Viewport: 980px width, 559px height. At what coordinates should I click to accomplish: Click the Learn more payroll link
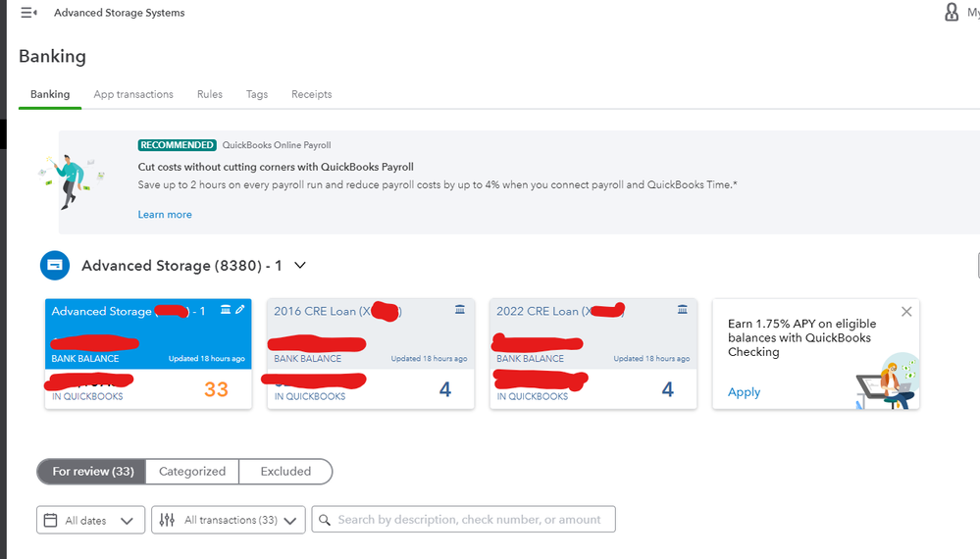tap(165, 214)
